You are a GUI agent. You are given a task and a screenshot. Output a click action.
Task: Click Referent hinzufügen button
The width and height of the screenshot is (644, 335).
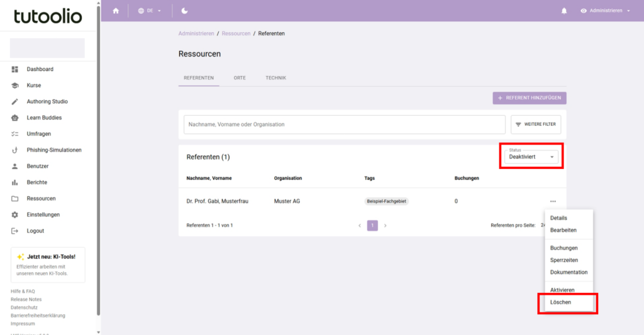click(530, 97)
